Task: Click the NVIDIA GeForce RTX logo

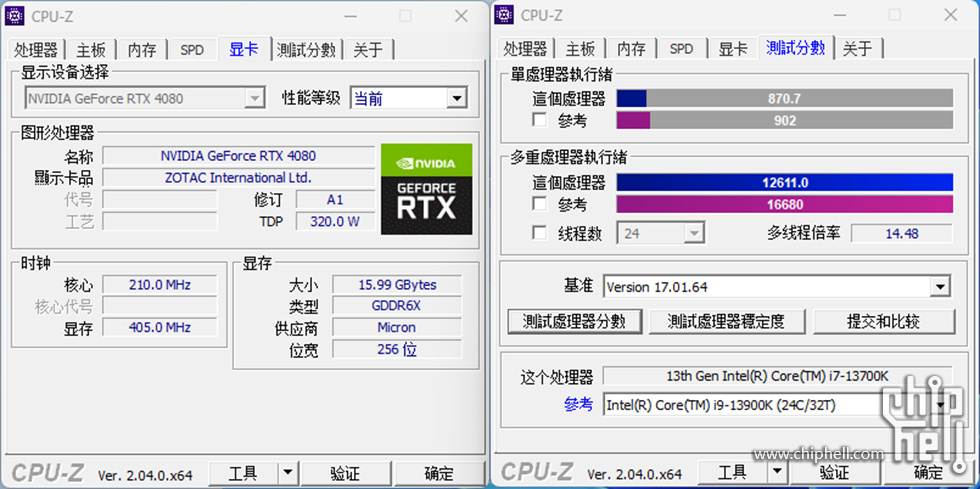Action: tap(426, 189)
